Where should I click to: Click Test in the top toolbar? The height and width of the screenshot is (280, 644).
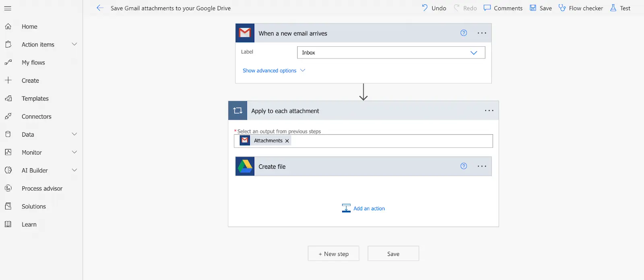620,8
